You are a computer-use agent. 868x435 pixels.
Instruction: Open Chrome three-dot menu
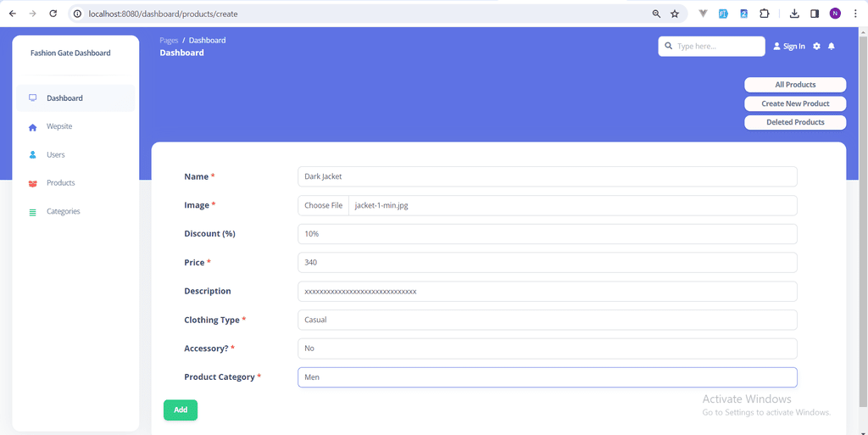[855, 14]
